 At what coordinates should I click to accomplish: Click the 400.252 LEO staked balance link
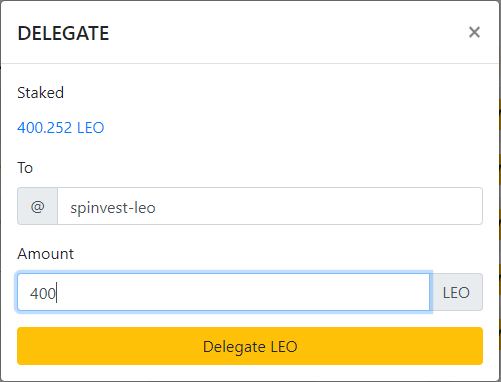(x=61, y=128)
